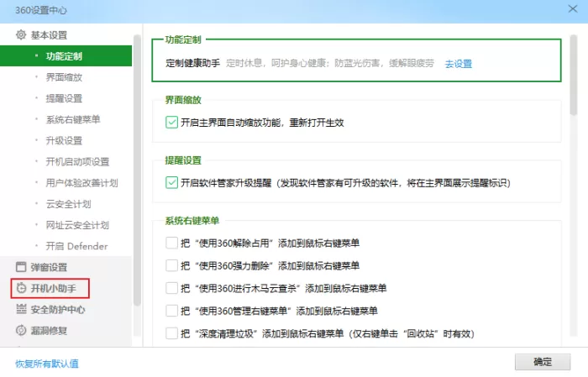Screen dimensions: 588x377
Task: Check 使用360强力删除 right-click menu option
Action: 171,265
